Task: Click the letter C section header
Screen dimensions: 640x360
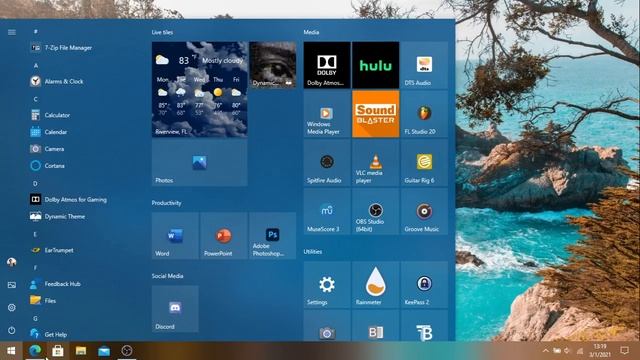Action: click(x=36, y=99)
